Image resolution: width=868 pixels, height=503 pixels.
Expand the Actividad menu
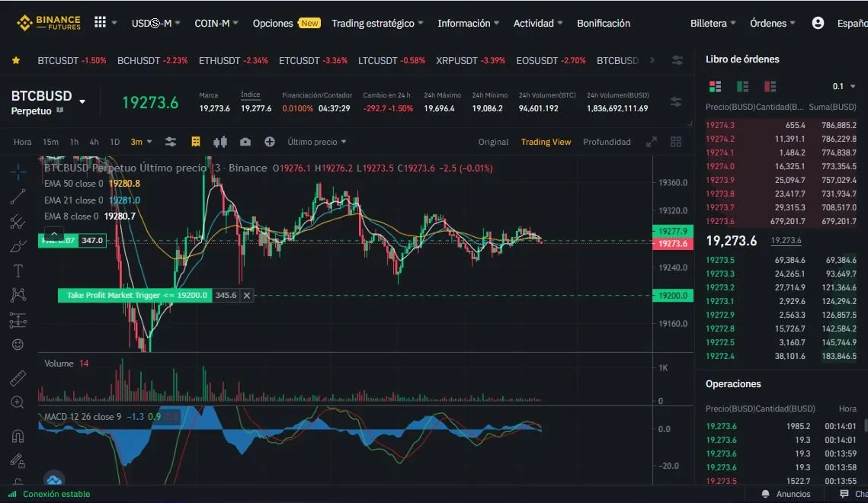(x=537, y=23)
